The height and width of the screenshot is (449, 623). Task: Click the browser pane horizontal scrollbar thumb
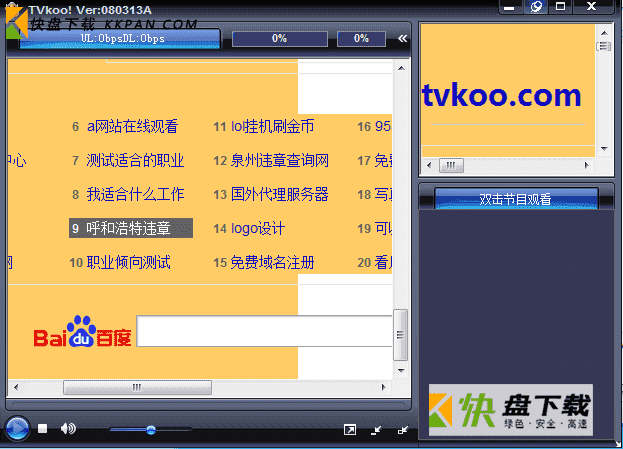pos(137,387)
